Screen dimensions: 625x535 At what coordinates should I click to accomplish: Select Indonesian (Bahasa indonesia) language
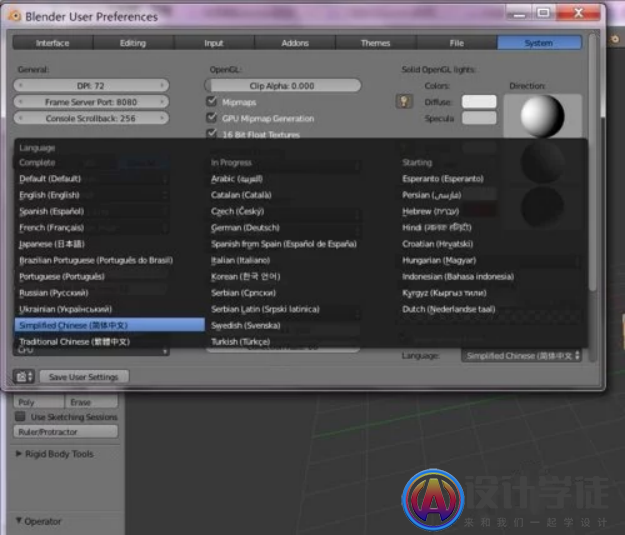(492, 277)
